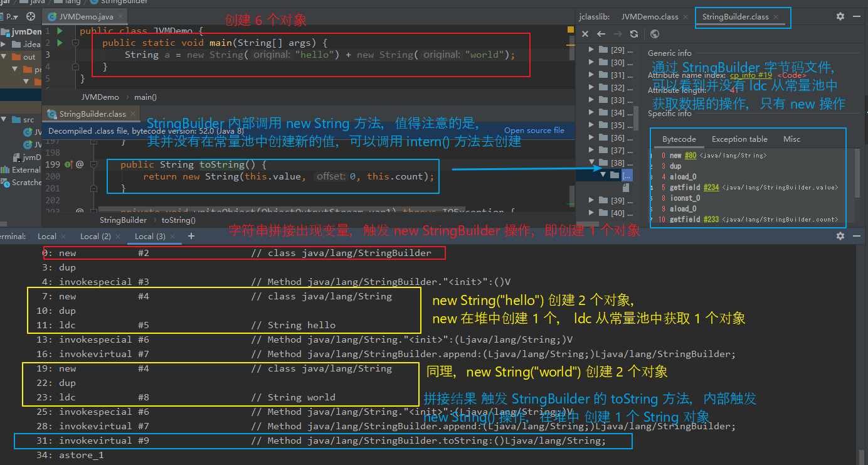Screen dimensions: 868x465
Task: Open the Exception table tab
Action: pos(739,139)
